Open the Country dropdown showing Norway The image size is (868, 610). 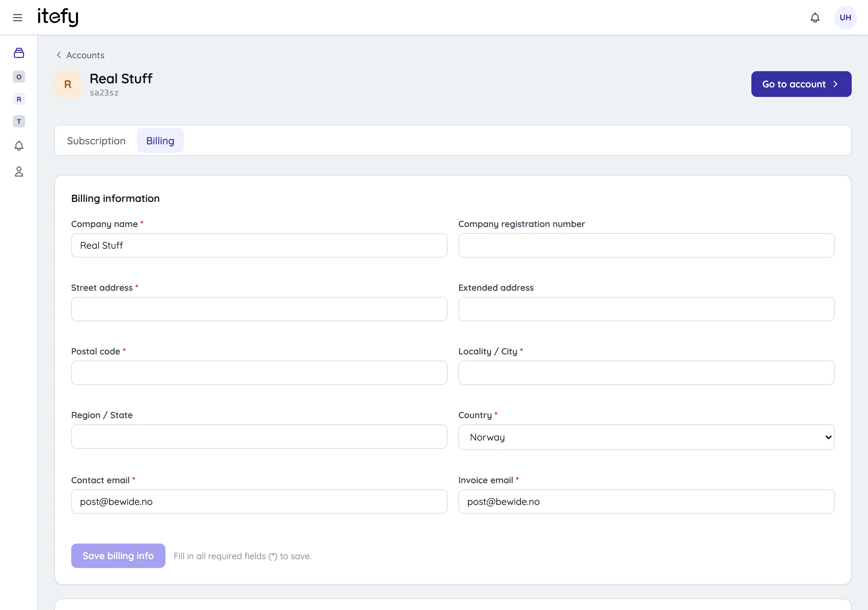646,437
